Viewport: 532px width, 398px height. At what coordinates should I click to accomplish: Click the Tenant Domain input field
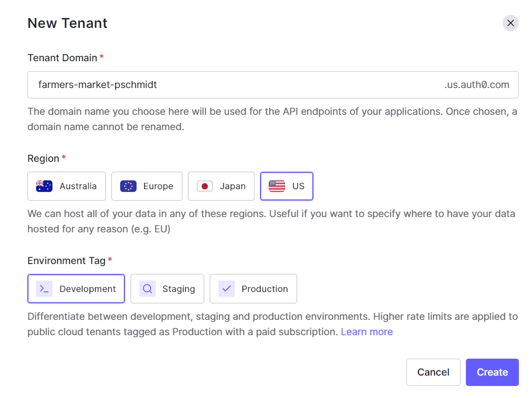click(x=273, y=85)
